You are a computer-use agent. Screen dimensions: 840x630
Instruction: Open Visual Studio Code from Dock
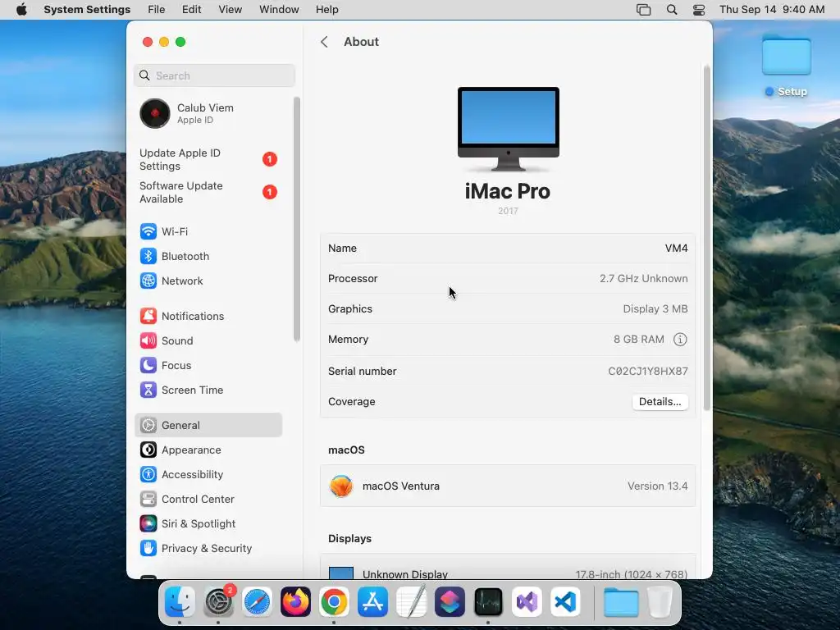pos(565,601)
